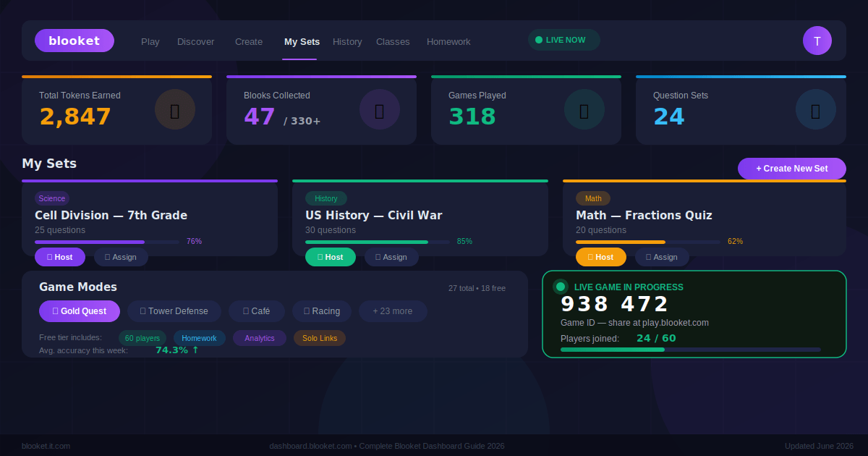Select the My Sets tab
This screenshot has height=456, width=868.
[302, 42]
